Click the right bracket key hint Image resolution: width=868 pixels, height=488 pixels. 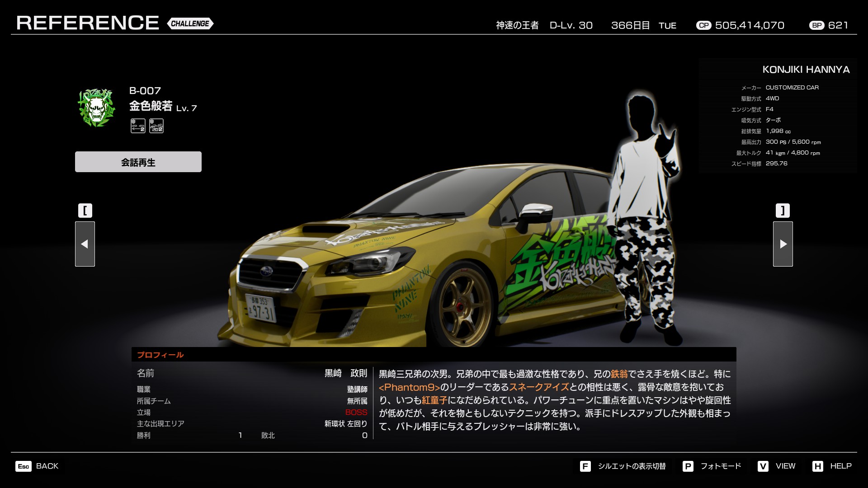(x=783, y=211)
